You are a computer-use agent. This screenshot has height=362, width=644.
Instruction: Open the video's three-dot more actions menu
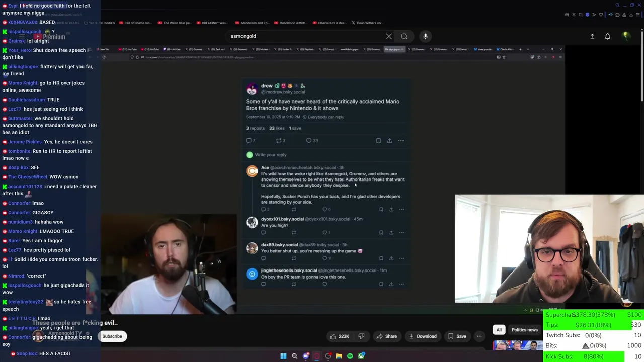(x=479, y=336)
